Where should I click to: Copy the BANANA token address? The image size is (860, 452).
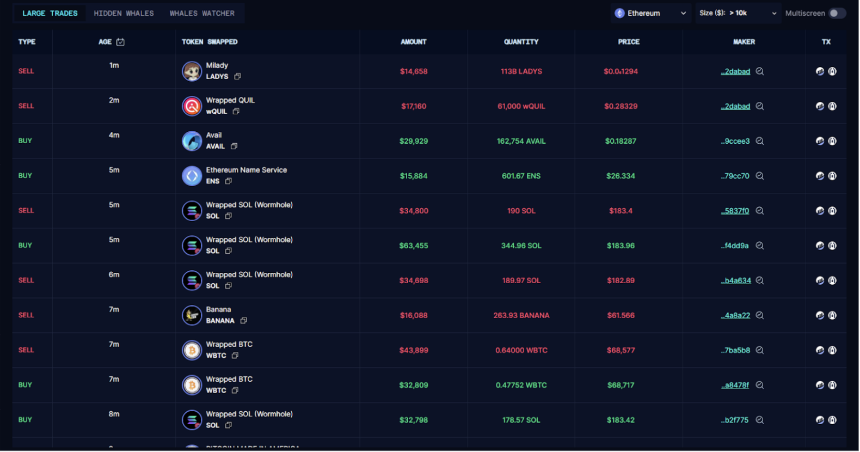(244, 321)
